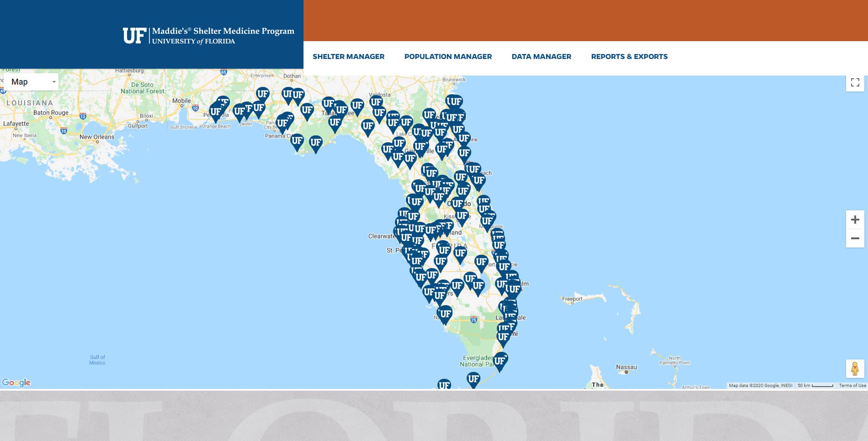Click UF marker just south of Tallahassee label
The image size is (868, 441).
coord(335,123)
